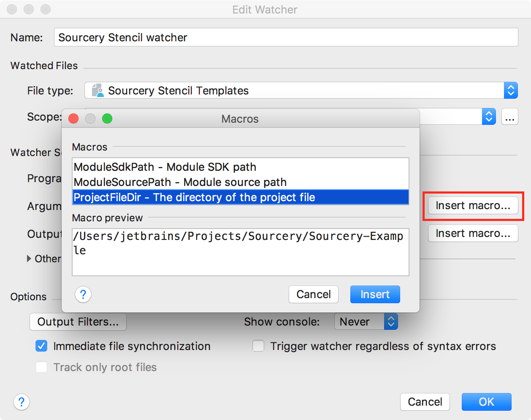531x420 pixels.
Task: Click the help icon in Macros dialog
Action: [x=83, y=294]
